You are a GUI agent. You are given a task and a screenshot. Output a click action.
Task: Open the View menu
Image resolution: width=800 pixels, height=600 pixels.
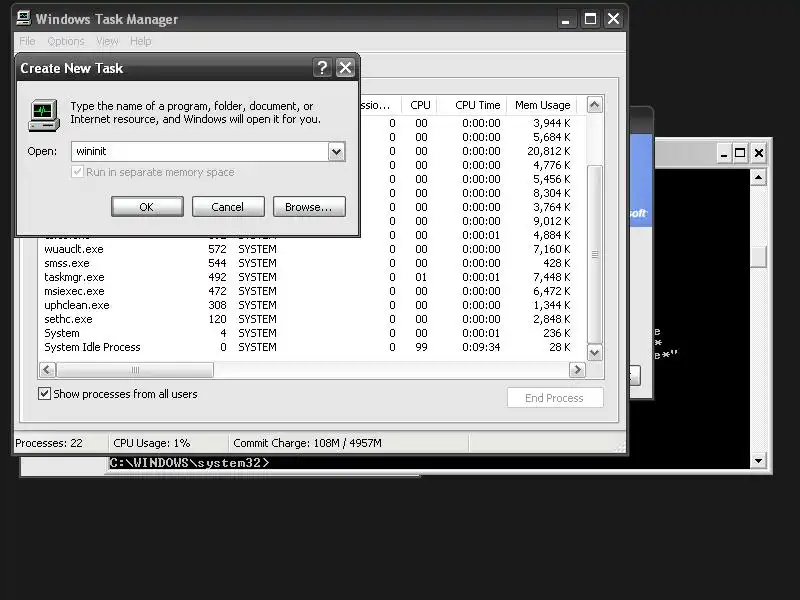coord(107,41)
